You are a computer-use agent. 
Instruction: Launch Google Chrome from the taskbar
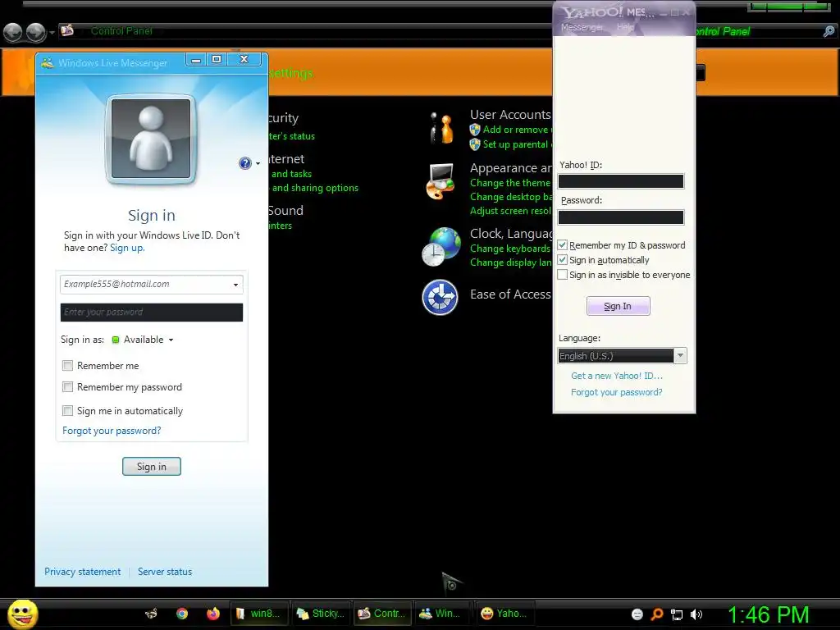(x=182, y=614)
